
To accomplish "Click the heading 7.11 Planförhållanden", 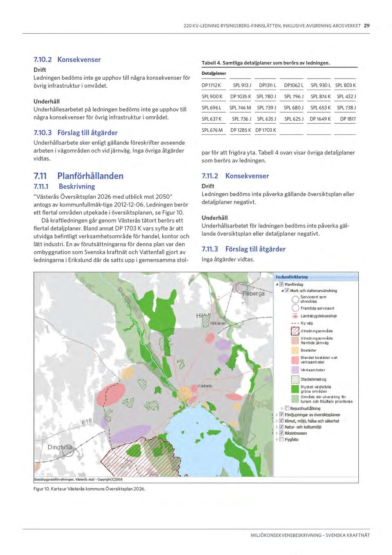I will click(78, 176).
